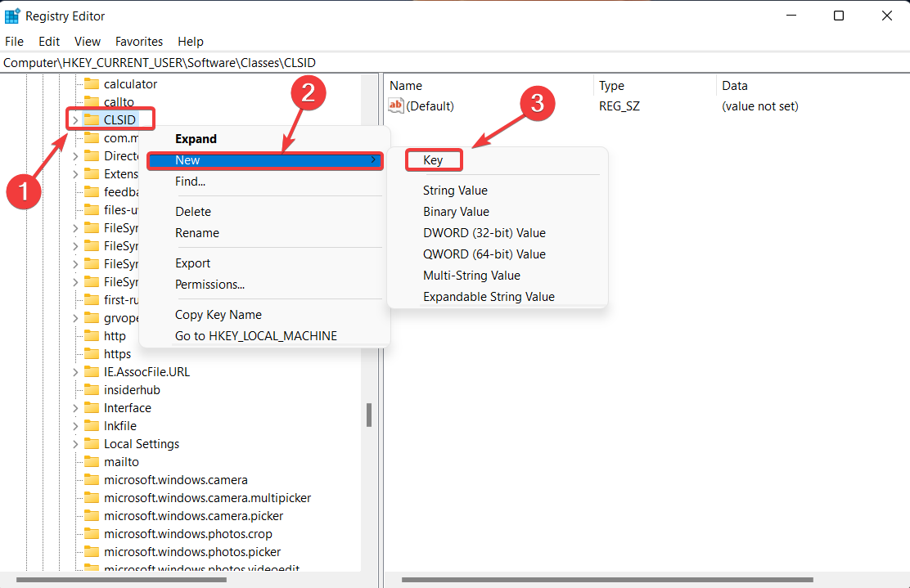This screenshot has height=588, width=910.
Task: Create a new Key from the submenu
Action: [433, 160]
